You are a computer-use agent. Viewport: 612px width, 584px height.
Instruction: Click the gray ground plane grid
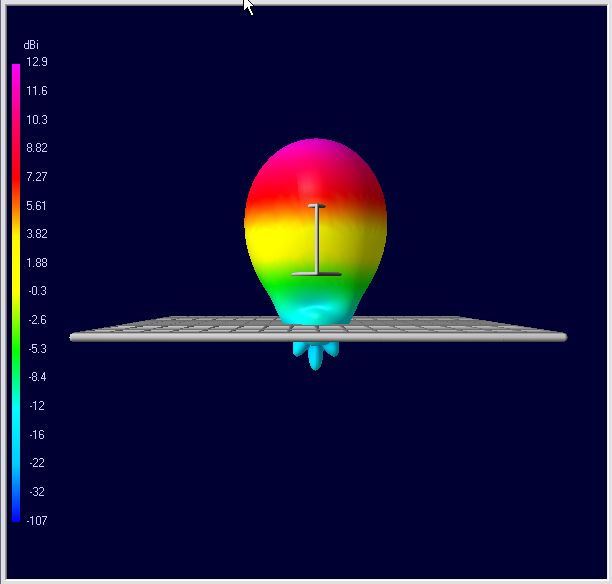318,329
